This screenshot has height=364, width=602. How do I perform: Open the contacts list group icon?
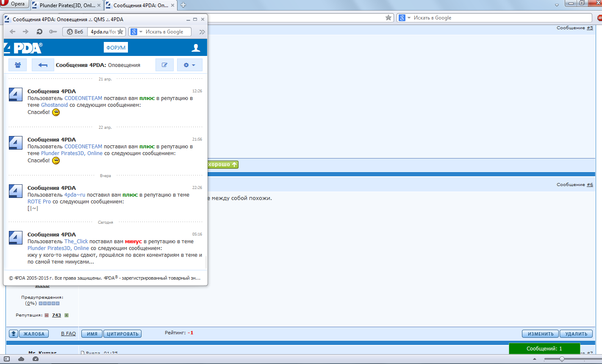coord(18,65)
